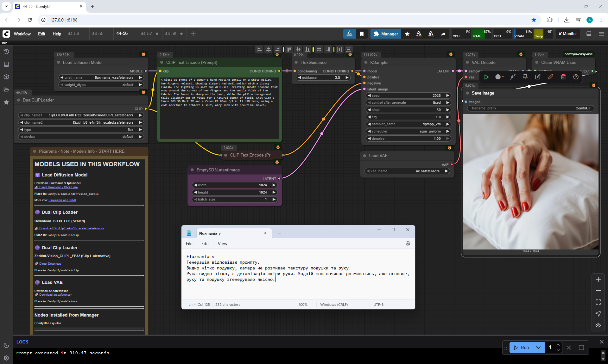Click the pin icon in node toolbar
The width and height of the screenshot is (608, 364).
coord(525,77)
